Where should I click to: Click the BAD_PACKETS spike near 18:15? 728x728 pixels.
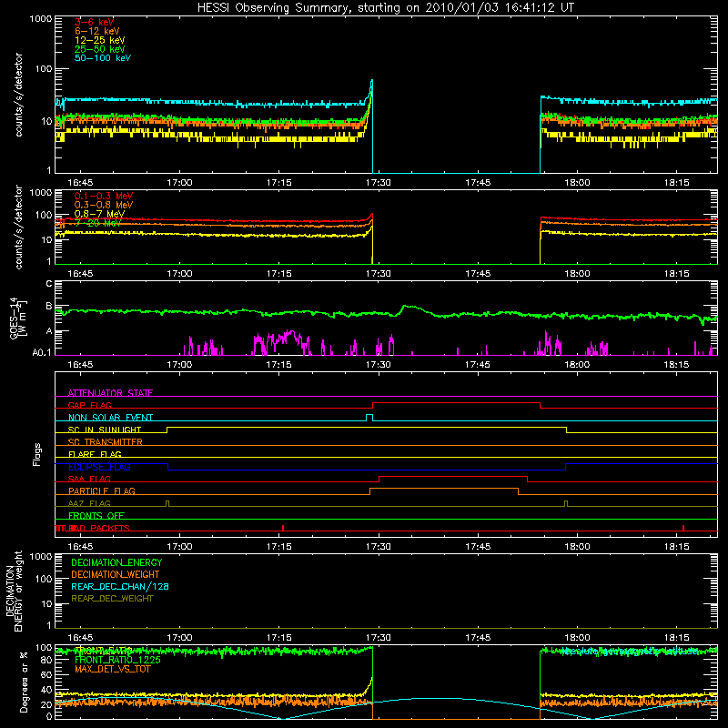click(683, 528)
